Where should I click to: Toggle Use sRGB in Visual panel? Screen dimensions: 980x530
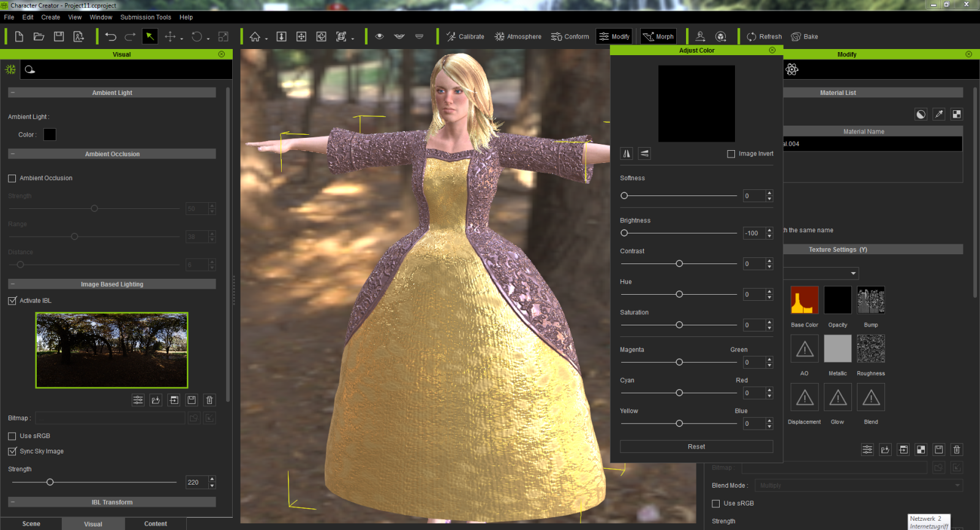(12, 436)
